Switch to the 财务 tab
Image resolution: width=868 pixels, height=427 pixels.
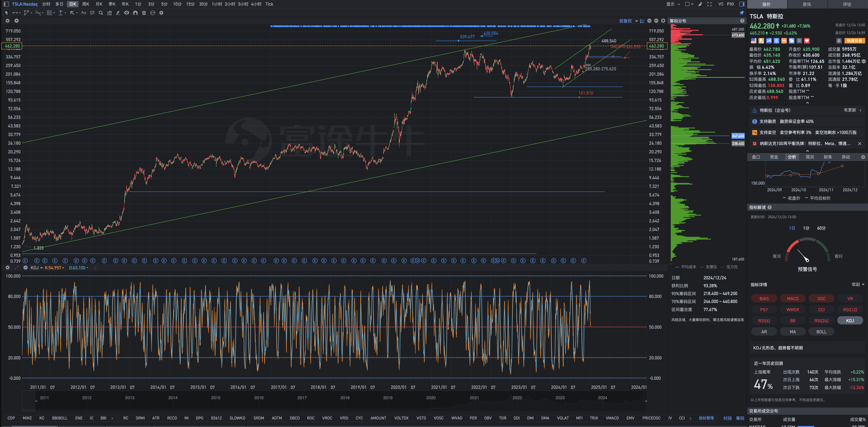[828, 157]
